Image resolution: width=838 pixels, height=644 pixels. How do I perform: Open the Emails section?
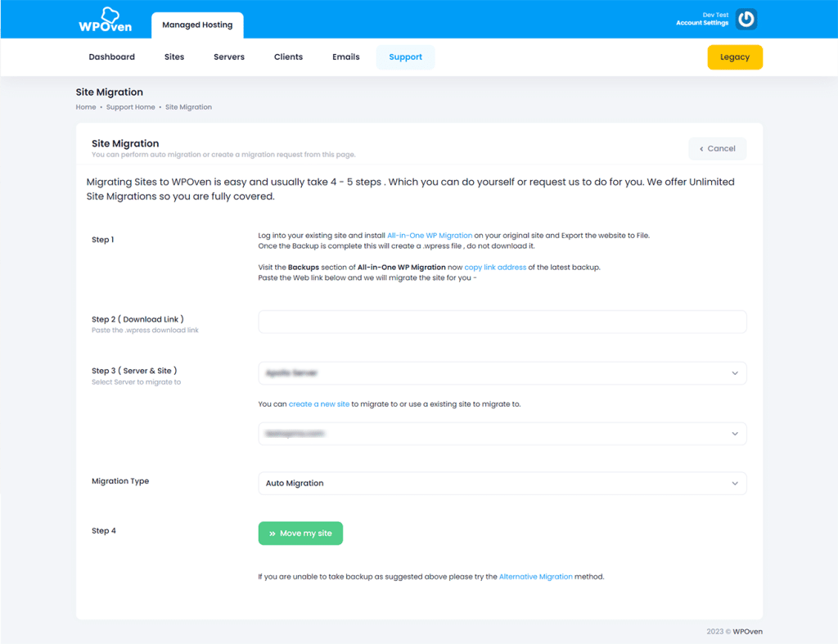pos(345,56)
